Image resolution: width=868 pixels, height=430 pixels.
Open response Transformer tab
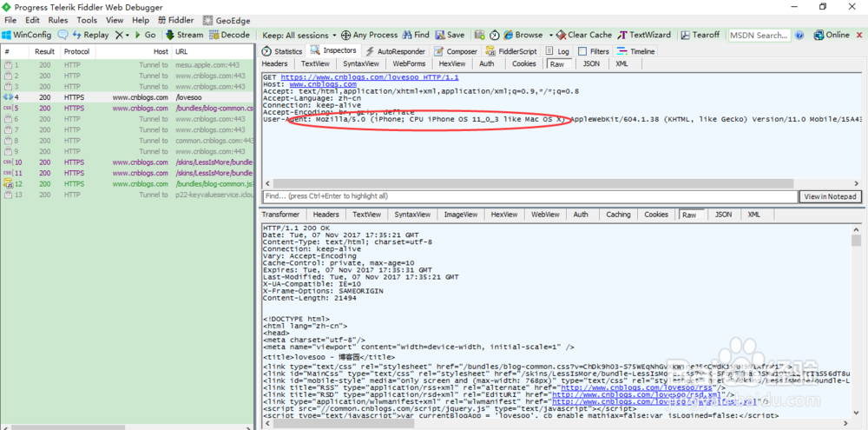pos(280,215)
